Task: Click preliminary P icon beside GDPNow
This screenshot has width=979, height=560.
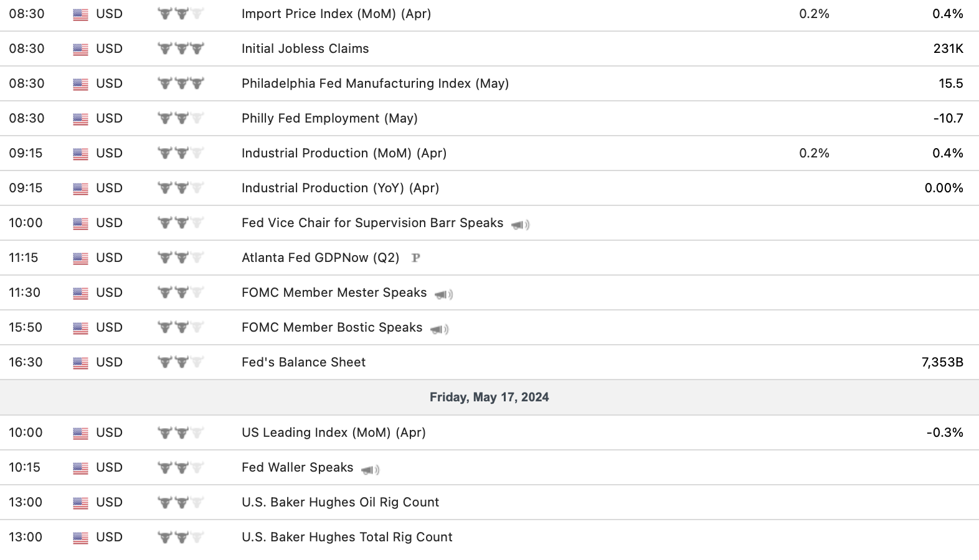Action: 416,258
